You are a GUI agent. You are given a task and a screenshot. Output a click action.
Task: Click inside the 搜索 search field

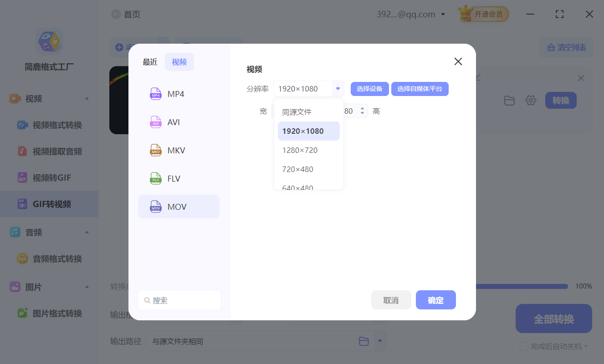click(x=179, y=300)
